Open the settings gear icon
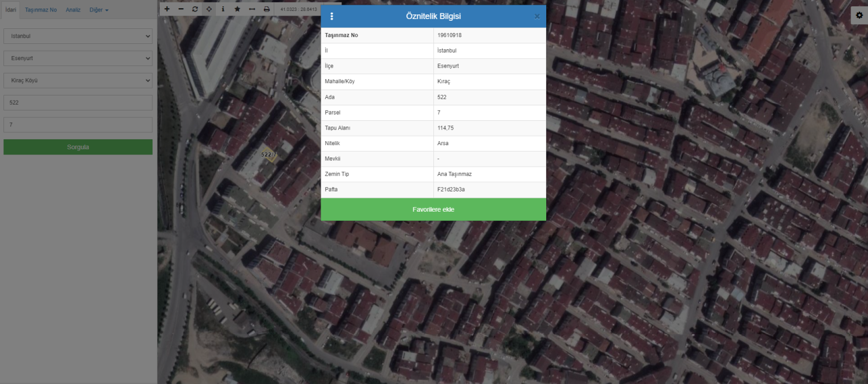 pos(859,16)
